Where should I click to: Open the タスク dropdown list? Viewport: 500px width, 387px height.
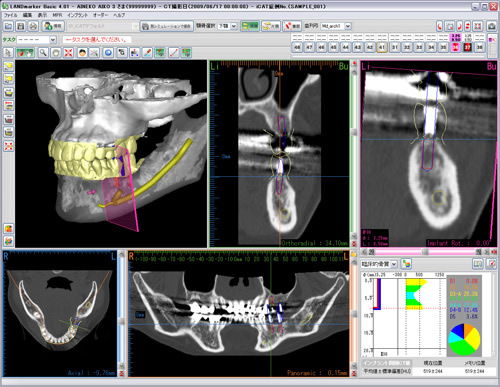53,40
